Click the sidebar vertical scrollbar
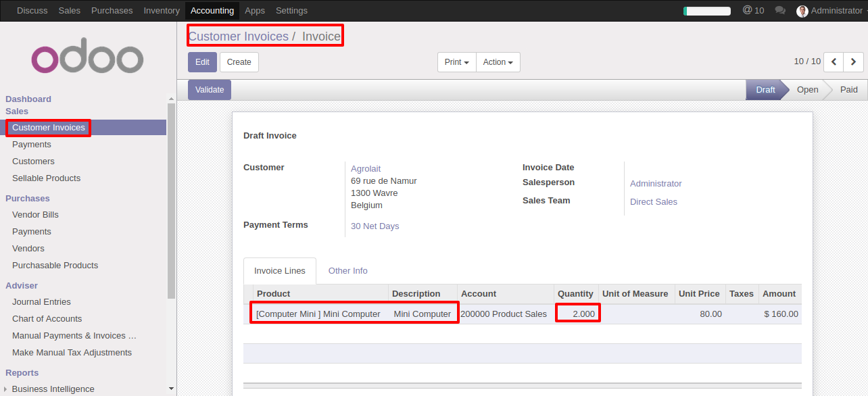This screenshot has height=396, width=868. (x=171, y=200)
